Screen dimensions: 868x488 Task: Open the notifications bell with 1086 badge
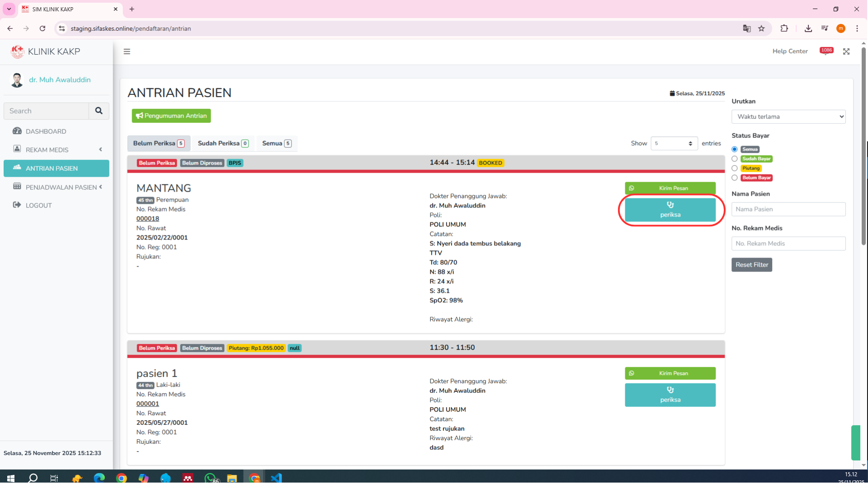point(826,52)
